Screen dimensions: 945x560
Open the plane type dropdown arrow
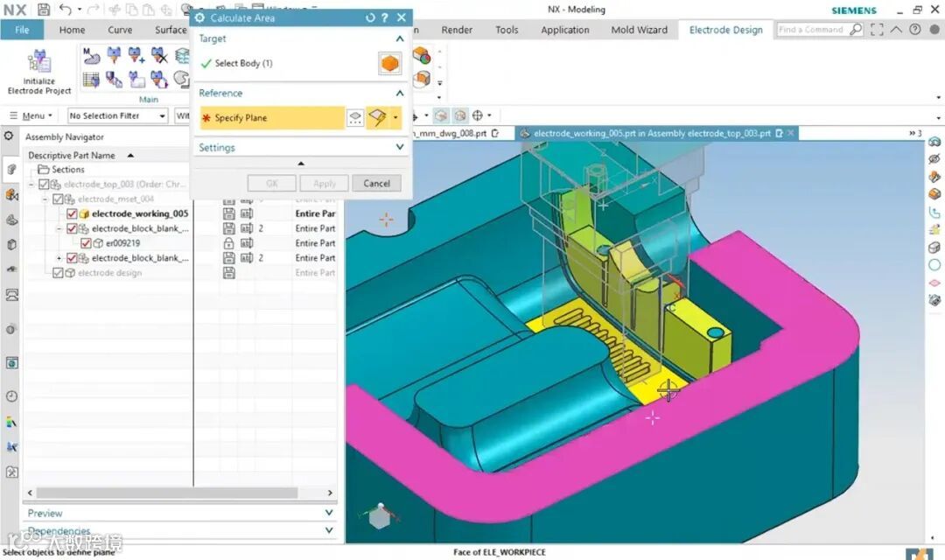click(396, 118)
